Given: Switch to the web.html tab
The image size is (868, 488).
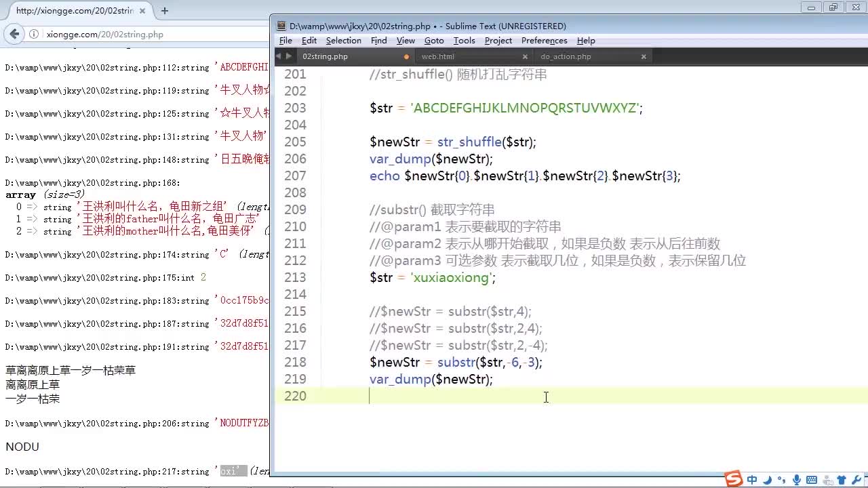Looking at the screenshot, I should tap(437, 57).
